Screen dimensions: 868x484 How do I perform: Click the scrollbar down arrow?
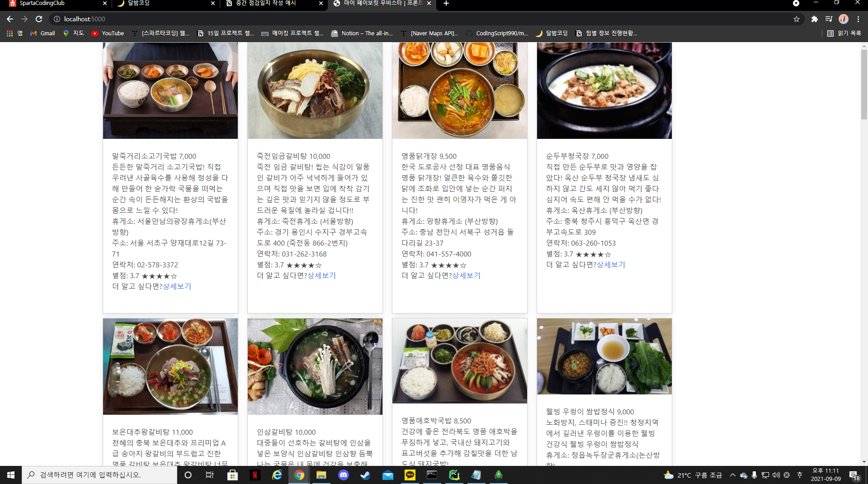pyautogui.click(x=864, y=462)
